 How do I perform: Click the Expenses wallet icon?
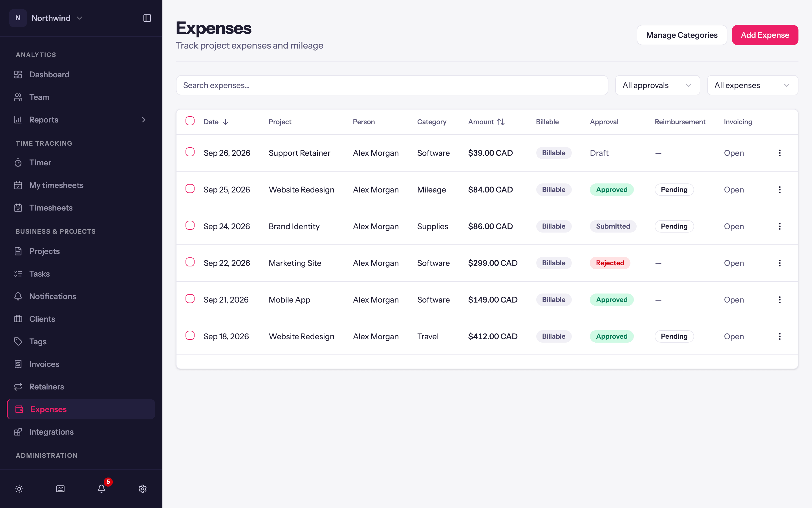[19, 409]
